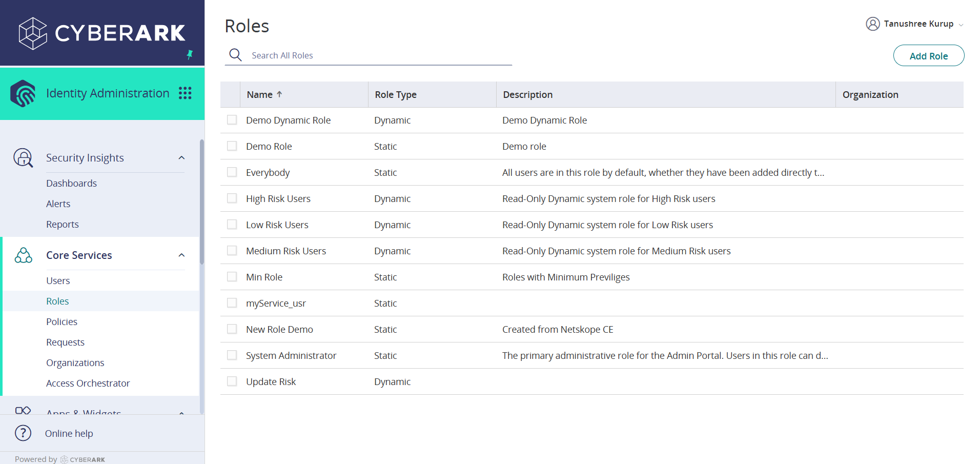The height and width of the screenshot is (464, 980).
Task: Check the Demo Dynamic Role checkbox
Action: point(232,120)
